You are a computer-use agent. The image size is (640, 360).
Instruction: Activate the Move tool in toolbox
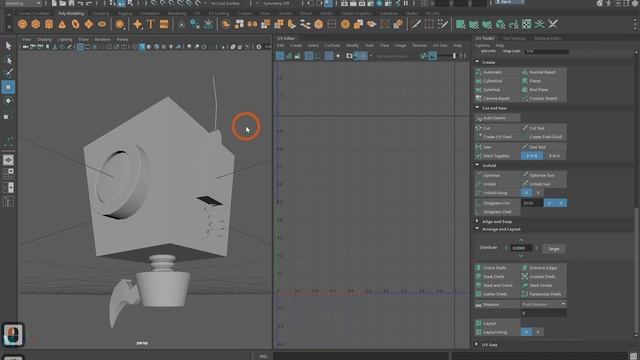click(x=8, y=87)
